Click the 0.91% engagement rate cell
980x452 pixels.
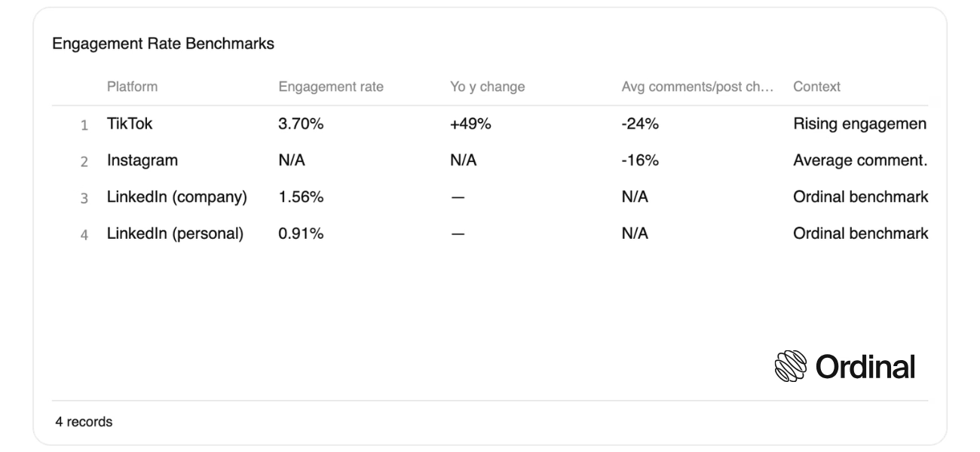[301, 234]
